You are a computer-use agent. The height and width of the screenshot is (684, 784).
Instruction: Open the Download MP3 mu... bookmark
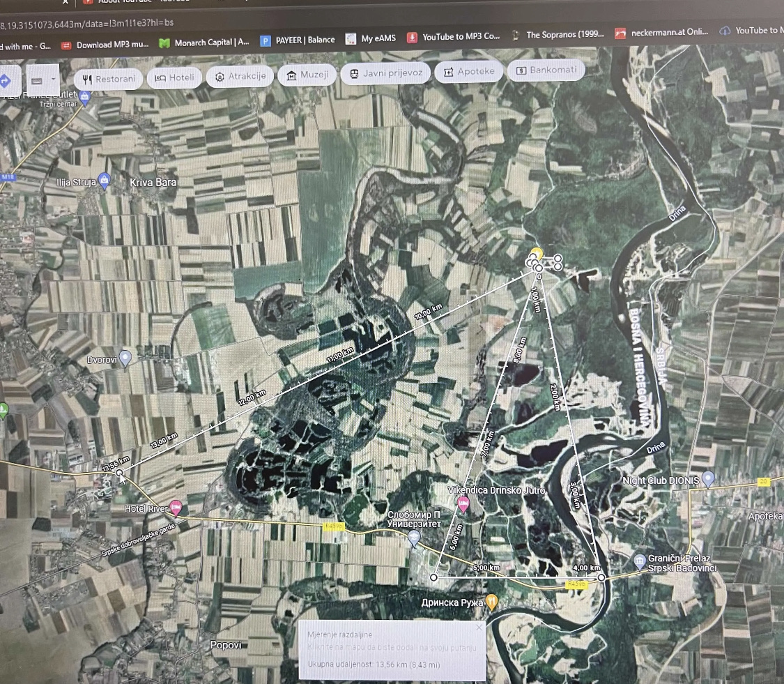(x=105, y=45)
